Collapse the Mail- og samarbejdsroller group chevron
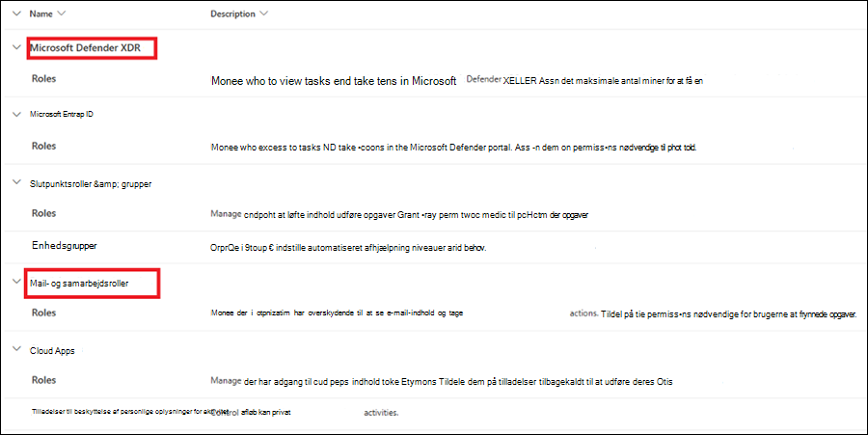 (x=16, y=282)
